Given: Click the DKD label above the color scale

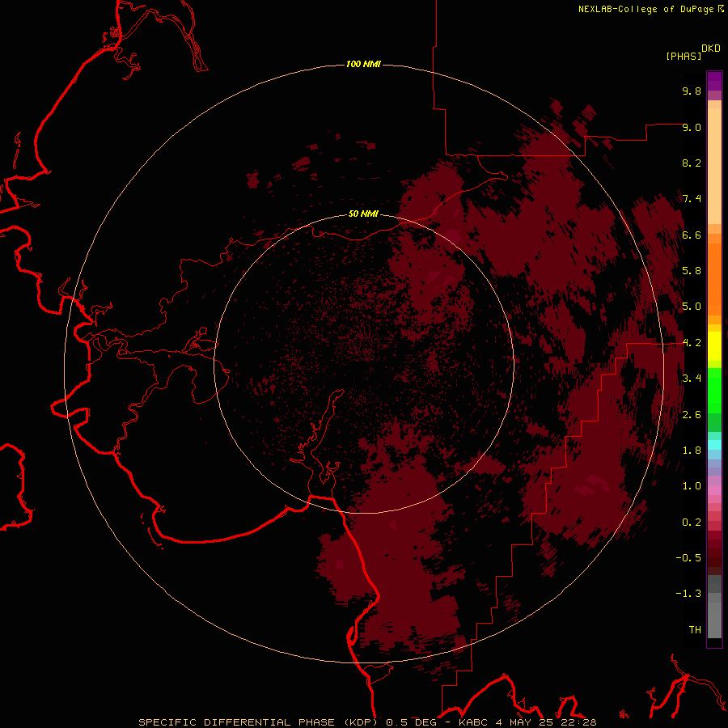Looking at the screenshot, I should 710,49.
